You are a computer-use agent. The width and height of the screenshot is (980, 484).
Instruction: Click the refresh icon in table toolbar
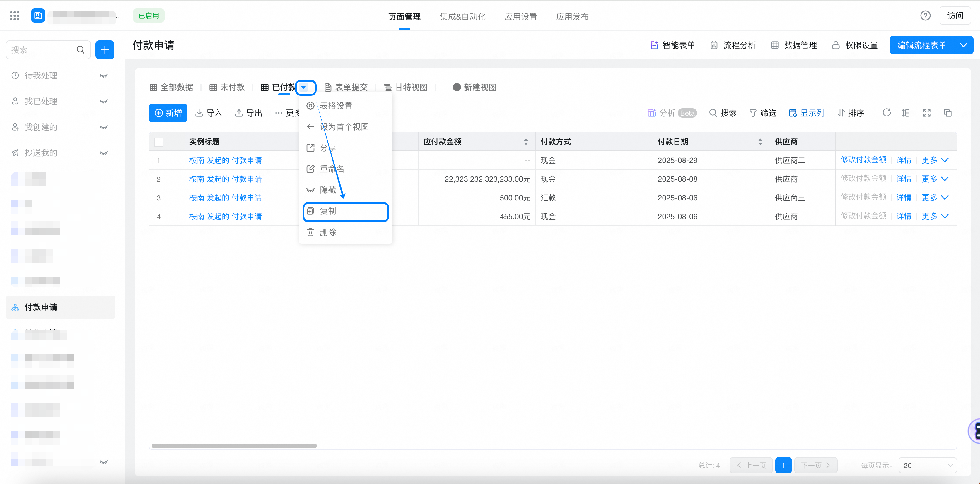point(886,113)
